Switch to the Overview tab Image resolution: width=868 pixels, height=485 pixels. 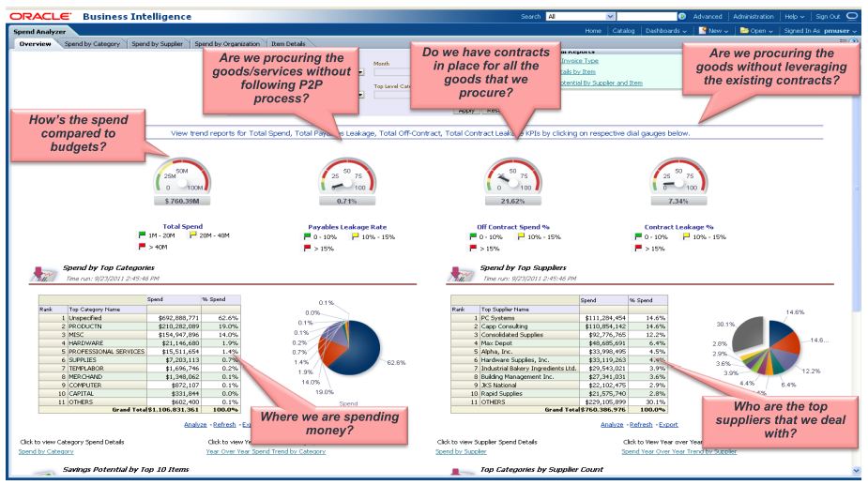[x=35, y=44]
